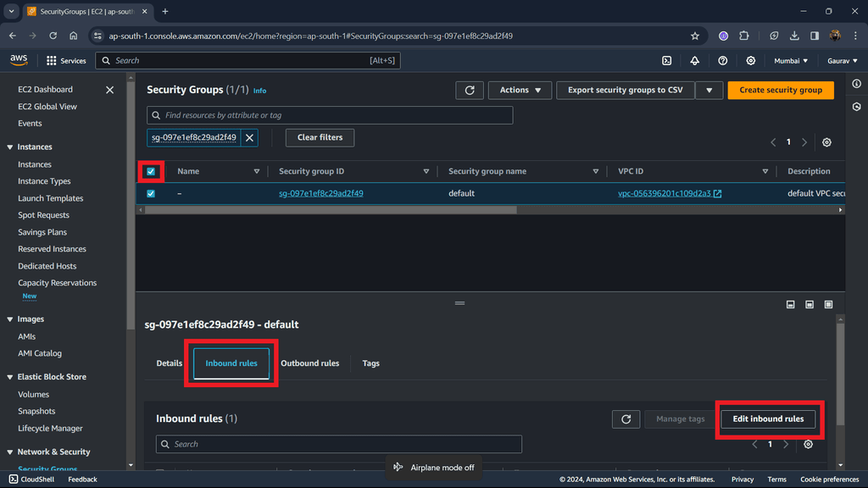Grab the split panel resize handle
This screenshot has height=488, width=868.
click(x=459, y=303)
